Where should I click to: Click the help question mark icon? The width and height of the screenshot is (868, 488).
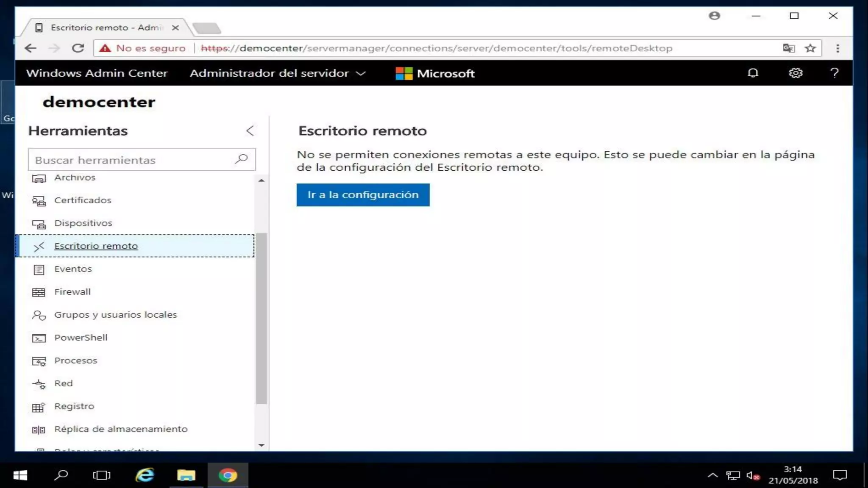tap(834, 73)
